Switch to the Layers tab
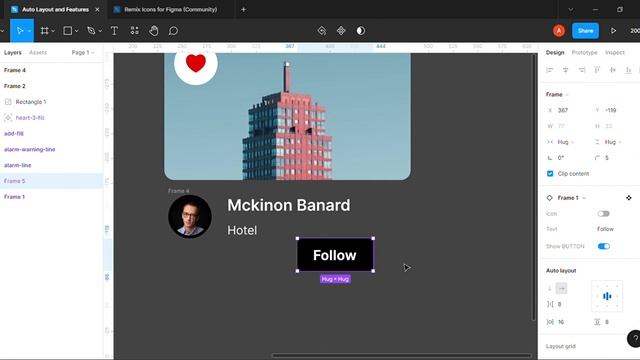 (13, 53)
